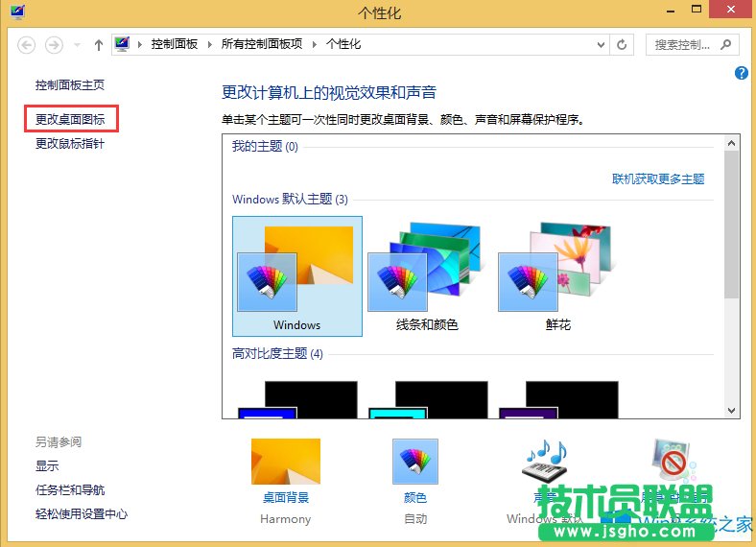
Task: Open the screen saver icon
Action: (673, 462)
